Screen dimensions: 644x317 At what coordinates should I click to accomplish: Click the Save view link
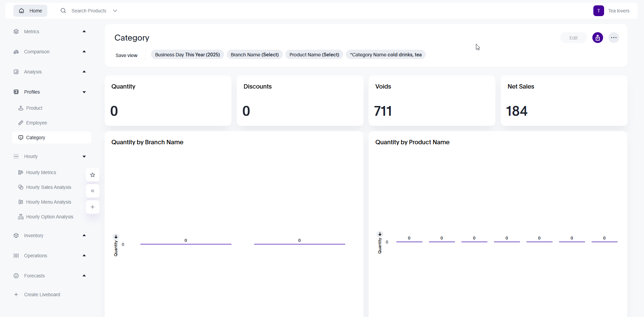pyautogui.click(x=126, y=55)
